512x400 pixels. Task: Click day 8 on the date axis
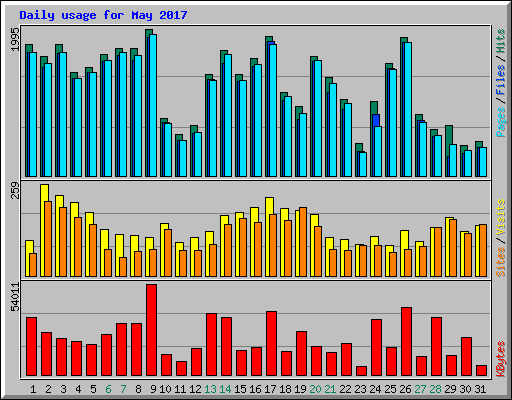pyautogui.click(x=138, y=389)
